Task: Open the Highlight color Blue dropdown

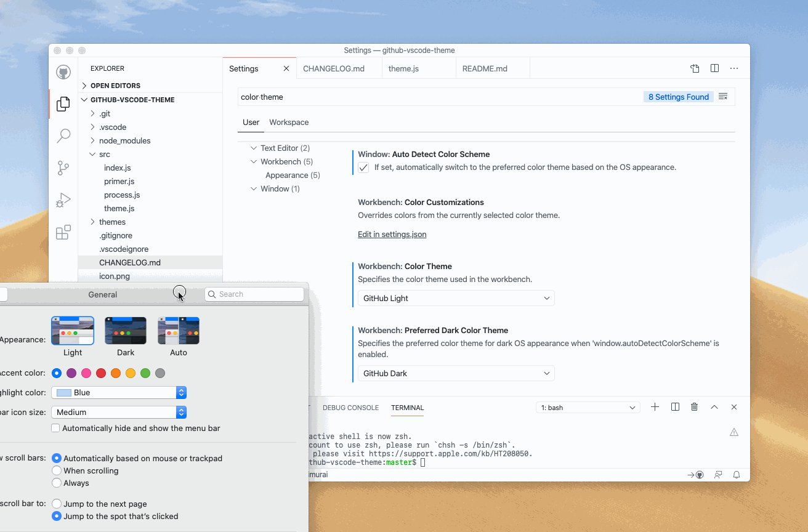Action: coord(119,392)
